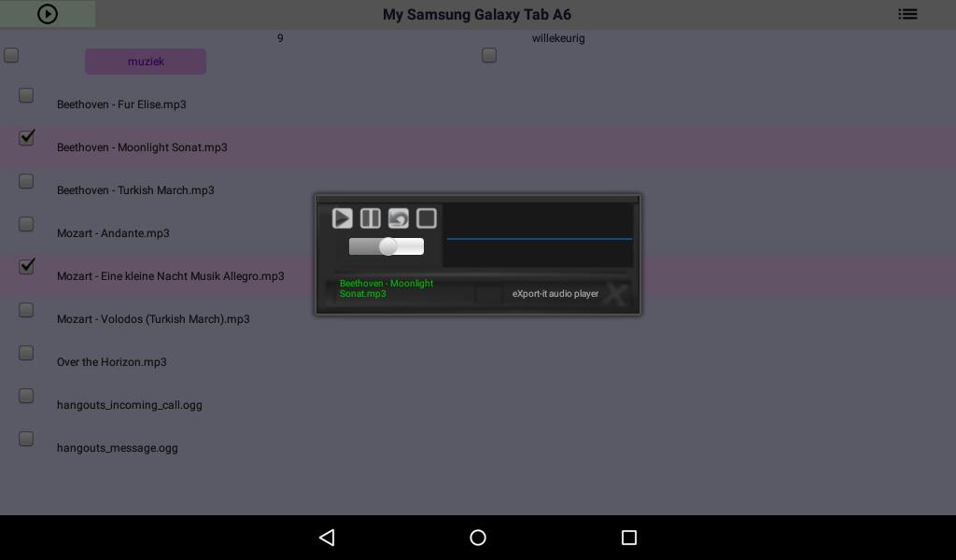Click the repeat/replay button in the player
The image size is (956, 560).
click(398, 218)
